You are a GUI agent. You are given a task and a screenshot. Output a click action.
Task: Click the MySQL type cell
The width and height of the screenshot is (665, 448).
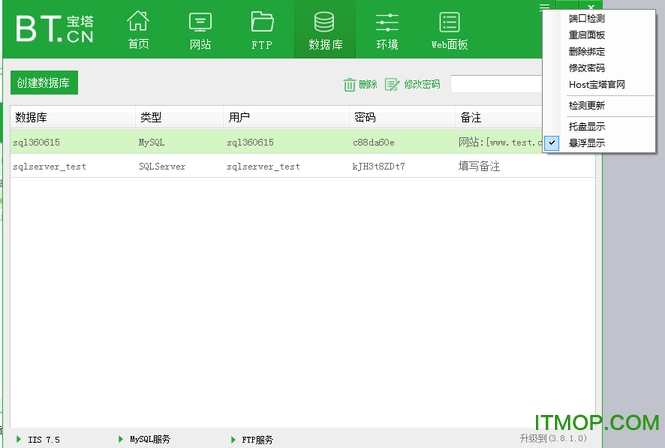[151, 143]
